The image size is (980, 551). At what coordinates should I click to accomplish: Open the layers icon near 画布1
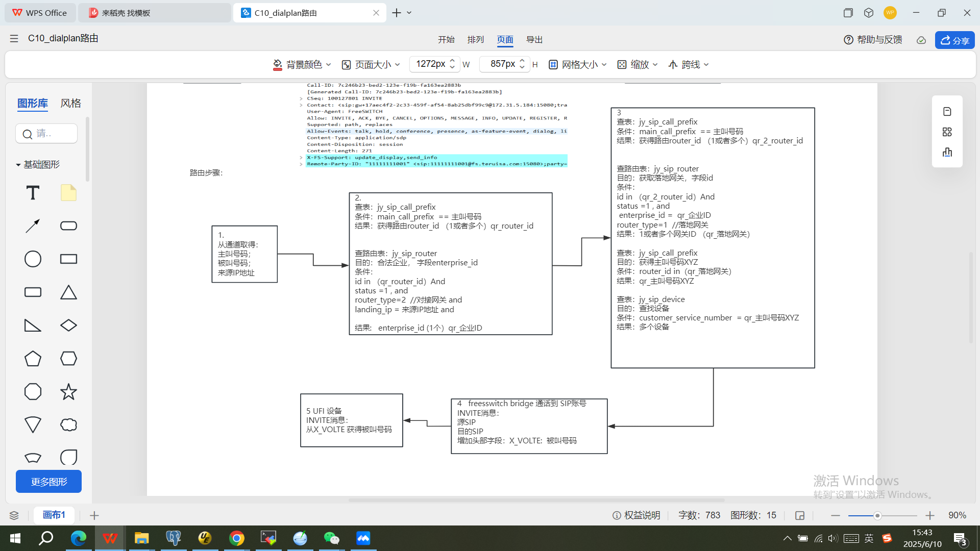pyautogui.click(x=14, y=515)
